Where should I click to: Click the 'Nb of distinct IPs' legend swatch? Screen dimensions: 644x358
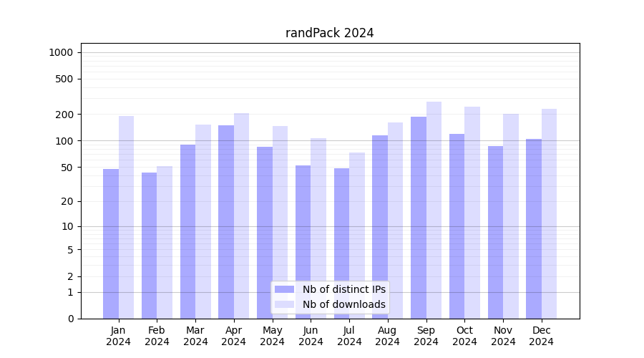(x=284, y=289)
